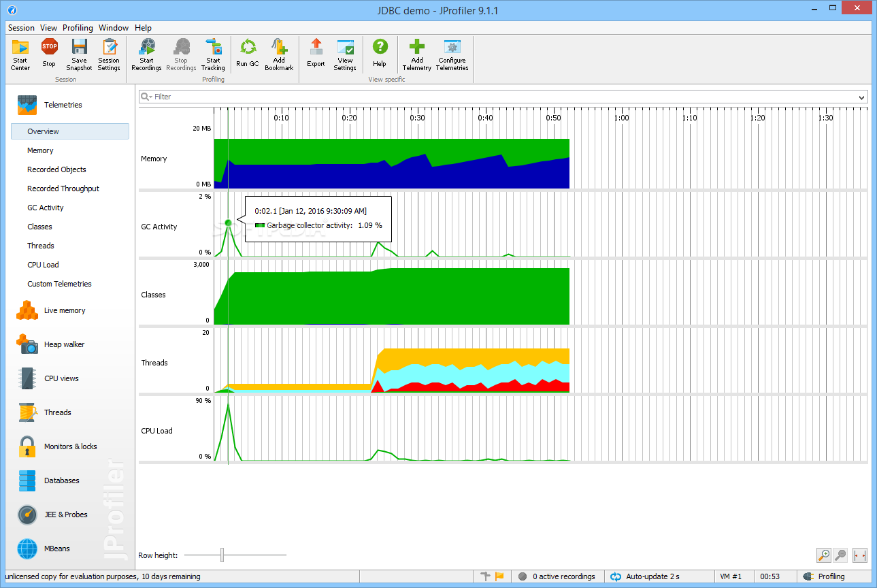
Task: Open the Profiling menu
Action: pos(78,28)
